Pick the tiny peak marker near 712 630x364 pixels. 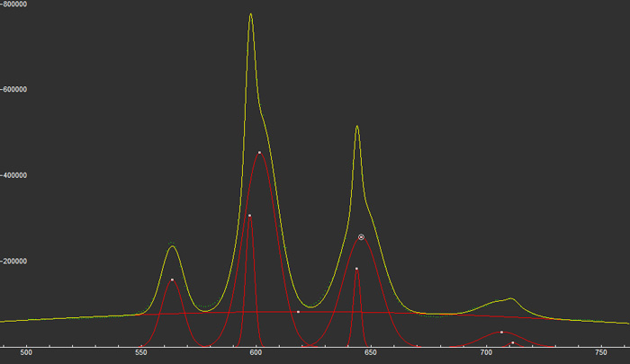point(513,342)
